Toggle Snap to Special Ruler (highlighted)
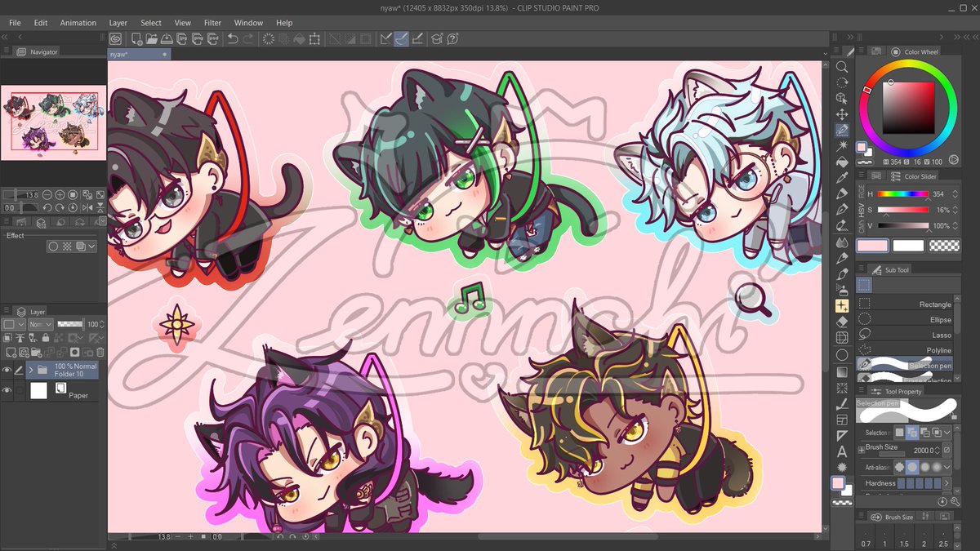 tap(401, 38)
